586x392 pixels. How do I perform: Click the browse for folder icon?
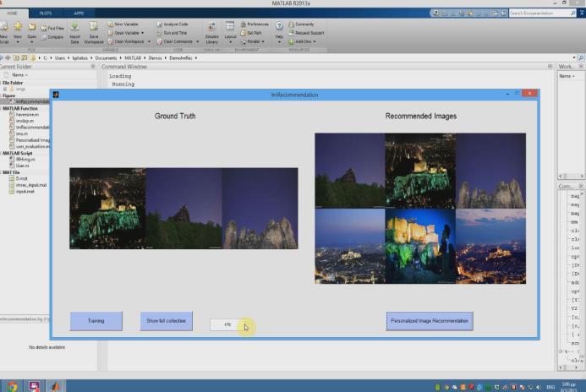point(25,57)
